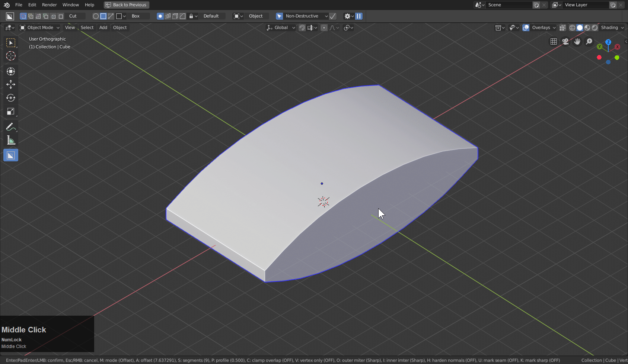Select the Measure ruler tool

[10, 141]
